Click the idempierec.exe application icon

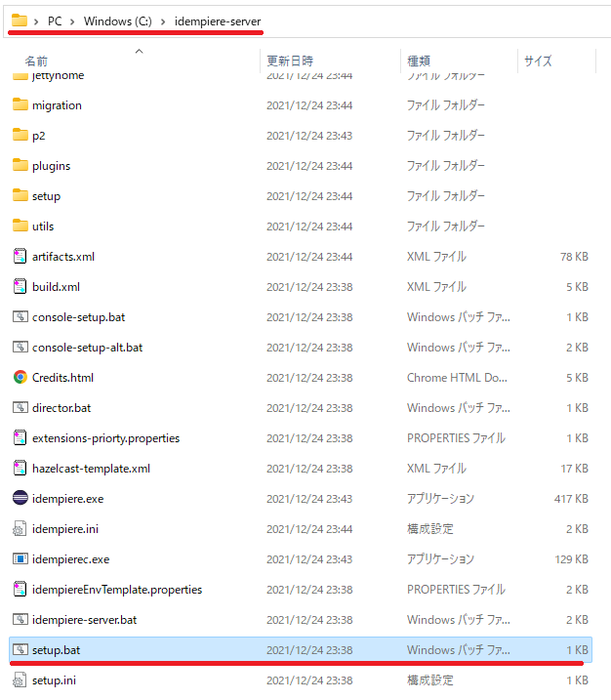[20, 559]
